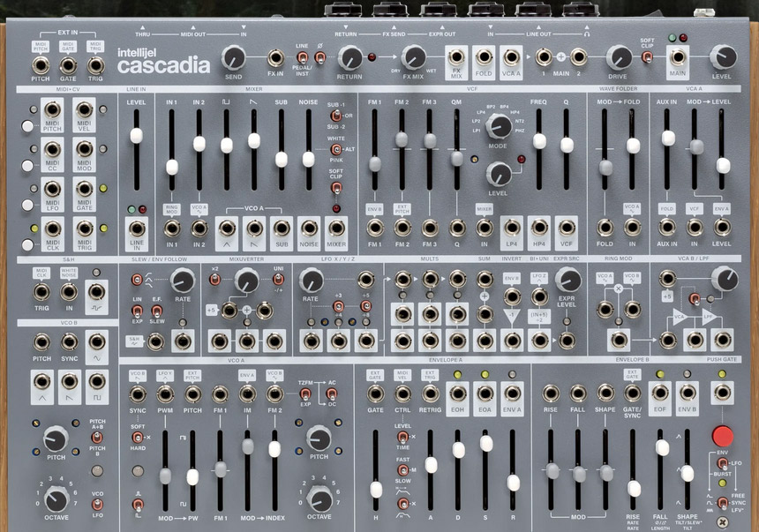Click the DRIVE knob near Soft Clip

(x=619, y=58)
